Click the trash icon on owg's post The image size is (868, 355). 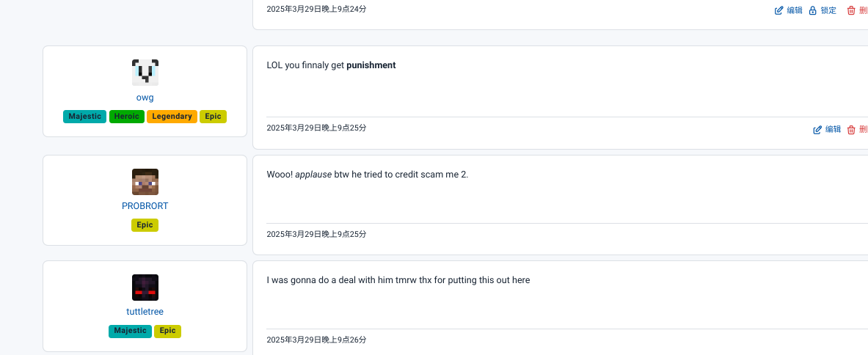(x=851, y=130)
